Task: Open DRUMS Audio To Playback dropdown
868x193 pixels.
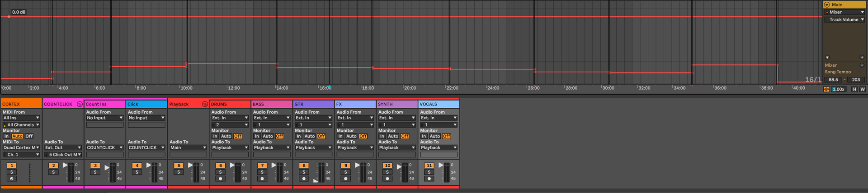Action: pos(230,147)
